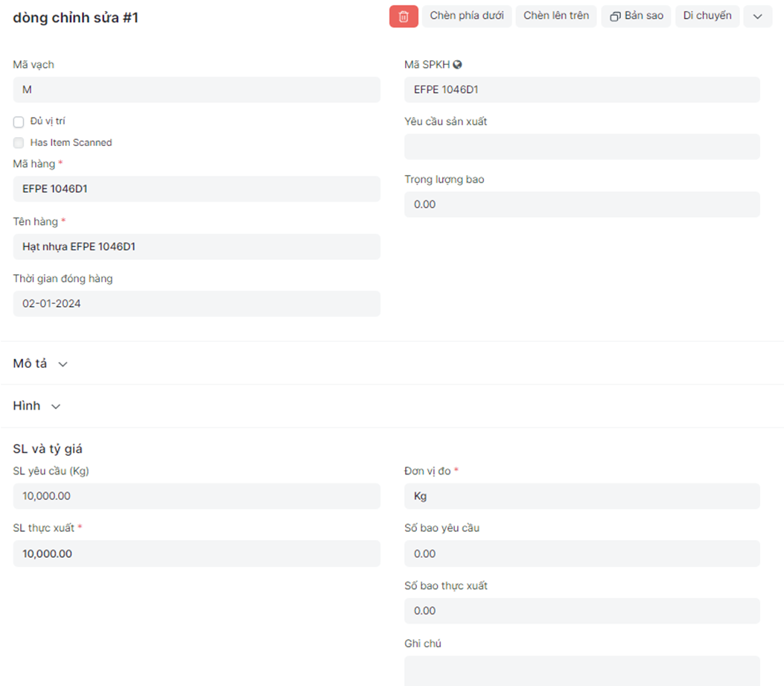Toggle the Has Item Scanned checkbox
The width and height of the screenshot is (784, 686).
pyautogui.click(x=19, y=143)
